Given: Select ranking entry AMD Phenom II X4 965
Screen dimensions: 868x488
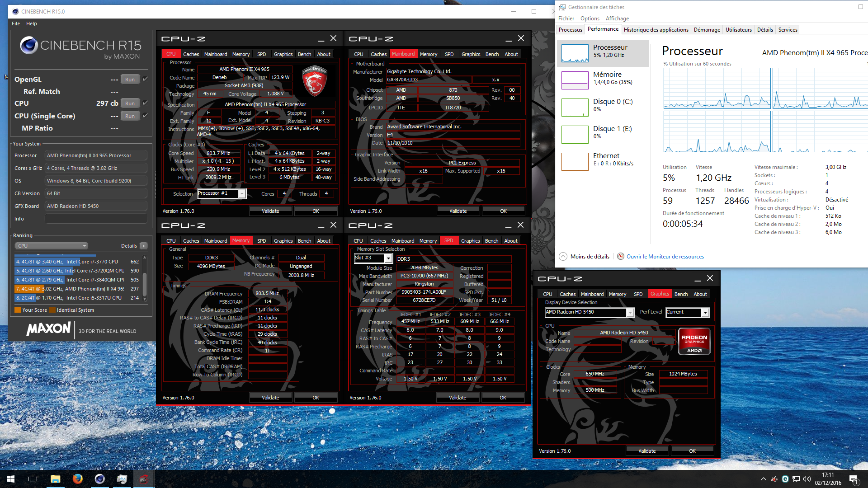Looking at the screenshot, I should click(x=78, y=289).
